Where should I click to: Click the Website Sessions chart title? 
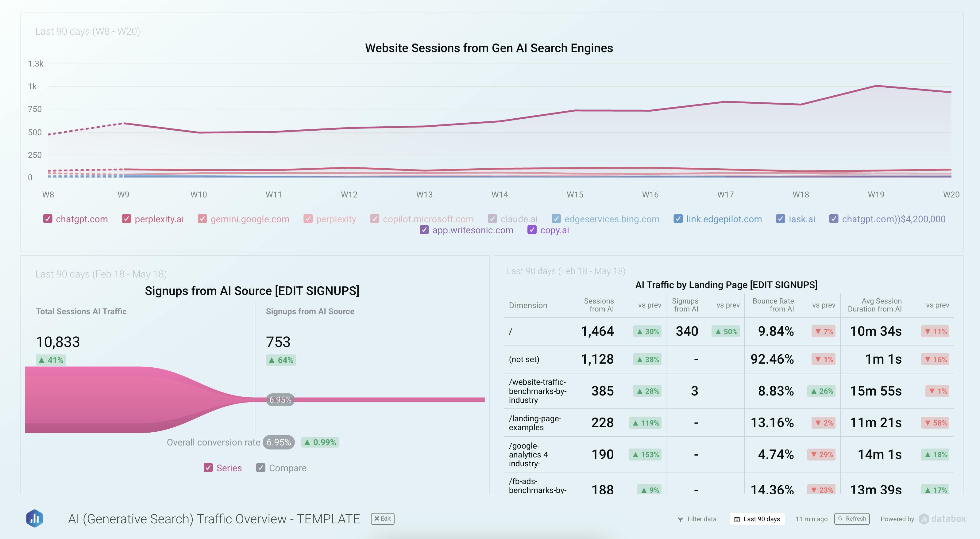click(x=489, y=48)
